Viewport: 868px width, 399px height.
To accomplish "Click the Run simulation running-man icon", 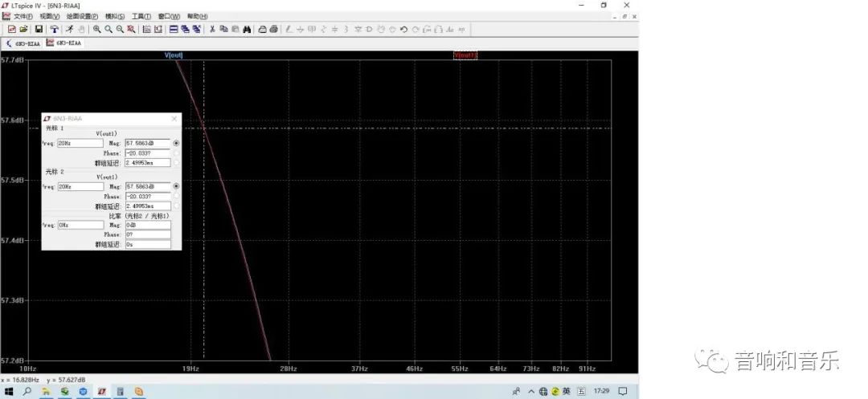I will [x=70, y=29].
